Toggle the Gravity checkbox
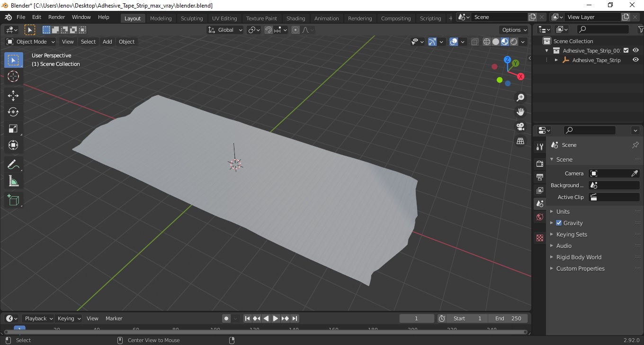644x345 pixels. pyautogui.click(x=559, y=223)
